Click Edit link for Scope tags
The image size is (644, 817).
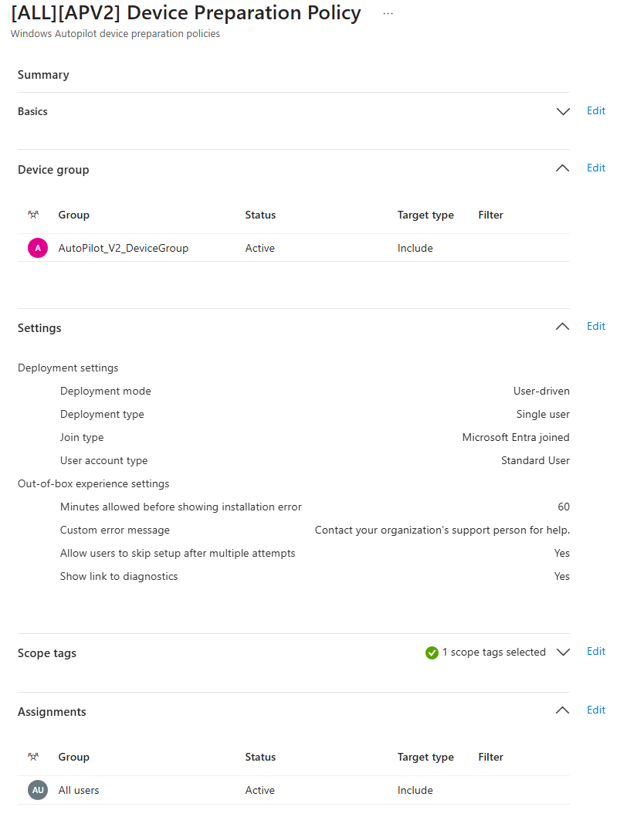(x=596, y=651)
